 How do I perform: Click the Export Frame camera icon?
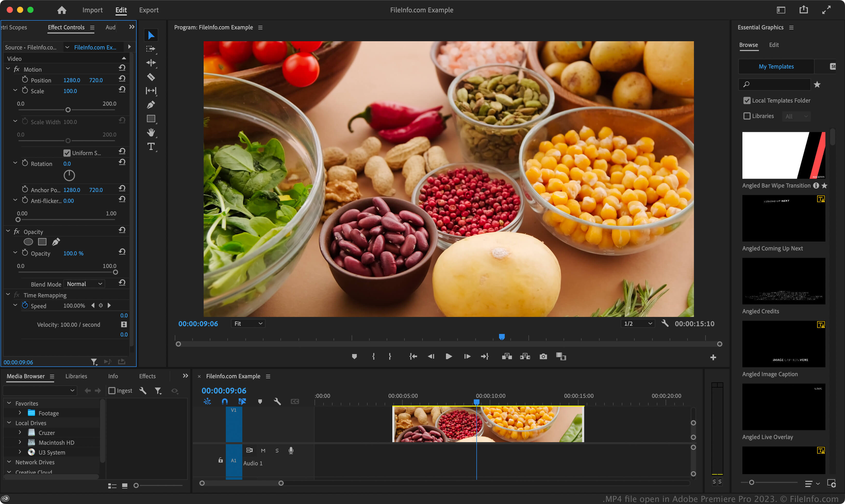tap(543, 356)
